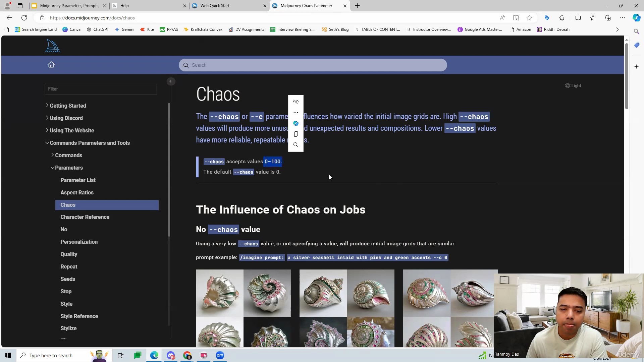Open the Read aloud icon in address bar

click(502, 18)
